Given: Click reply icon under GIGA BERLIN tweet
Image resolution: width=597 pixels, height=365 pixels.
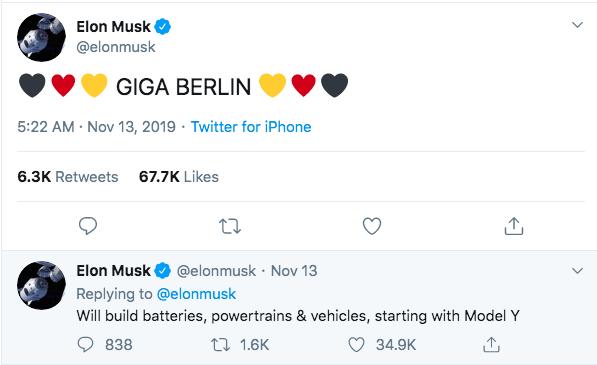Looking at the screenshot, I should (88, 226).
